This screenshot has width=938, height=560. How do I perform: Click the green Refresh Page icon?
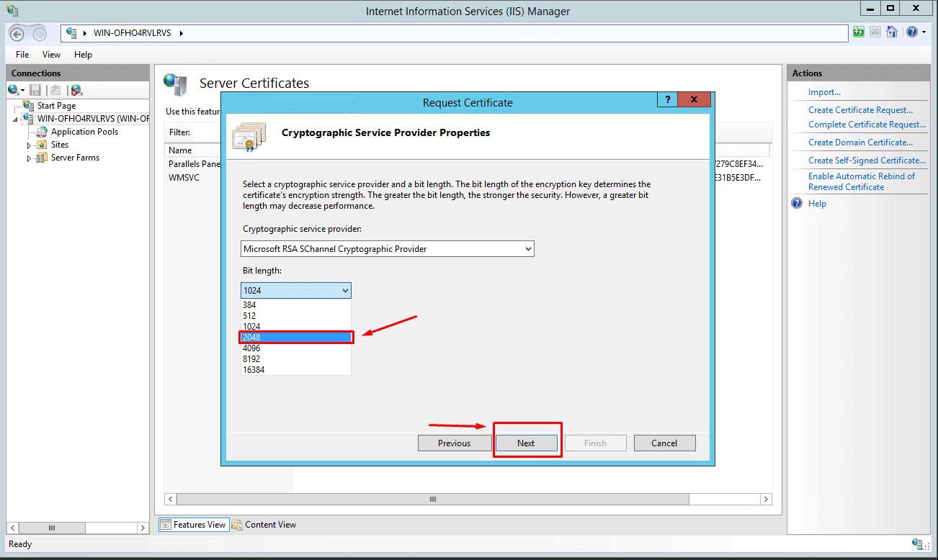tap(858, 32)
